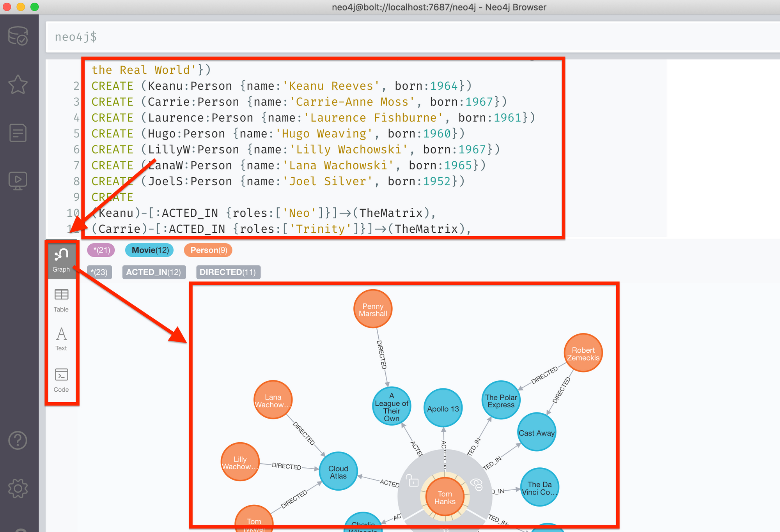
Task: Open the Help question mark icon
Action: [18, 440]
